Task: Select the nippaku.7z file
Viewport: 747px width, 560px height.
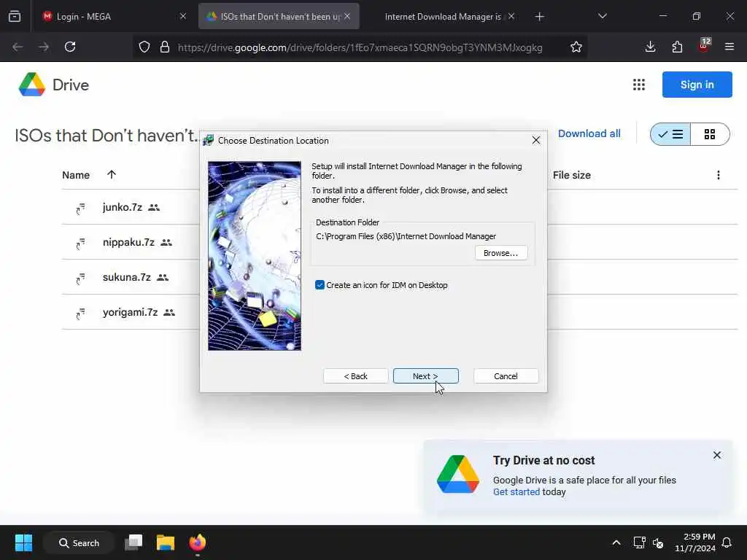Action: 128,242
